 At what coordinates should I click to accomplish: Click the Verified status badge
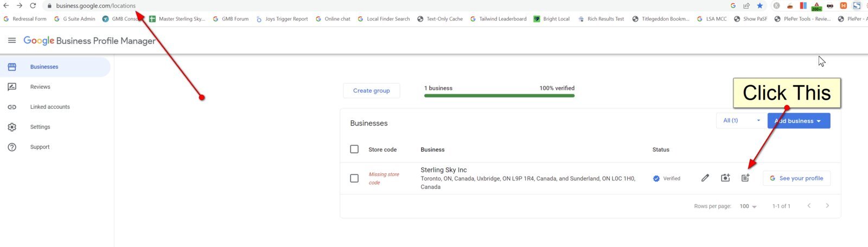tap(667, 178)
